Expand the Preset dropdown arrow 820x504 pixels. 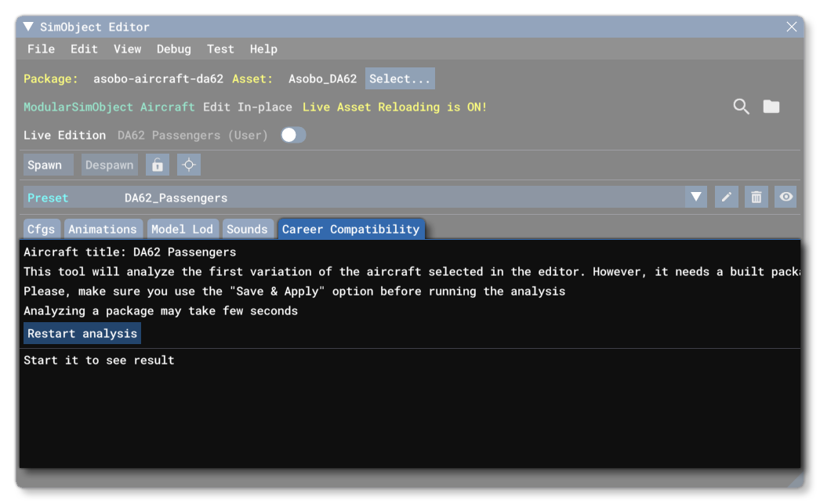tap(695, 198)
